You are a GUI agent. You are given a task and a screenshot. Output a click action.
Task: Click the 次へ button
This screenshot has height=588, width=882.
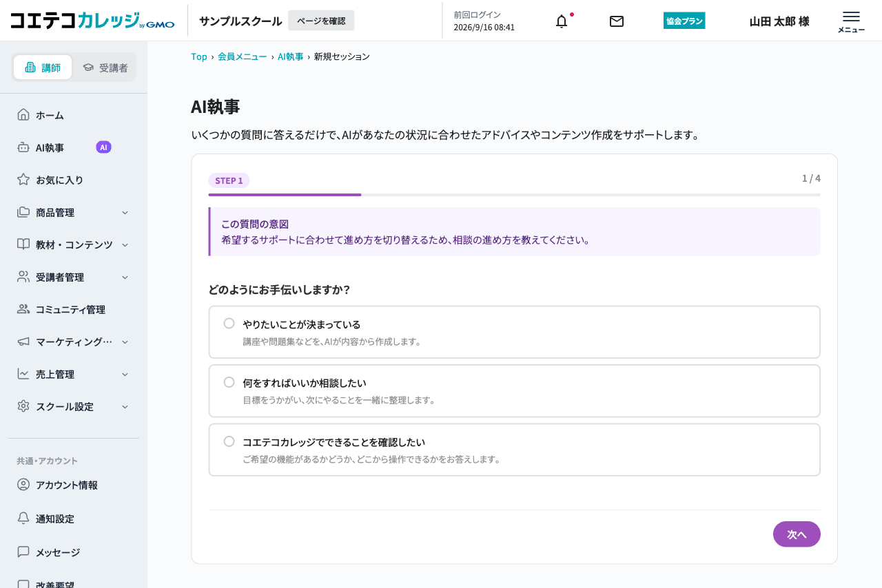coord(797,534)
